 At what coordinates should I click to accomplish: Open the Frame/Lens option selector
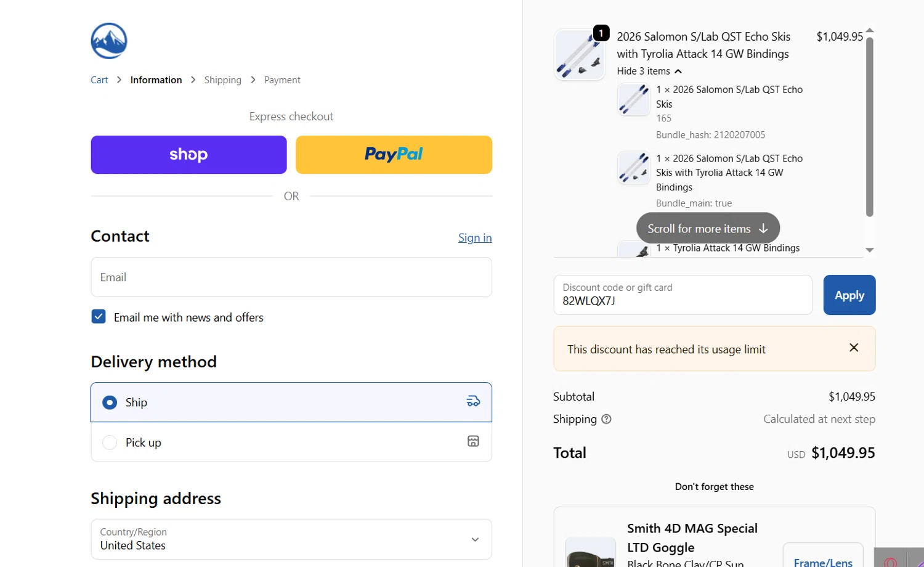coord(822,560)
